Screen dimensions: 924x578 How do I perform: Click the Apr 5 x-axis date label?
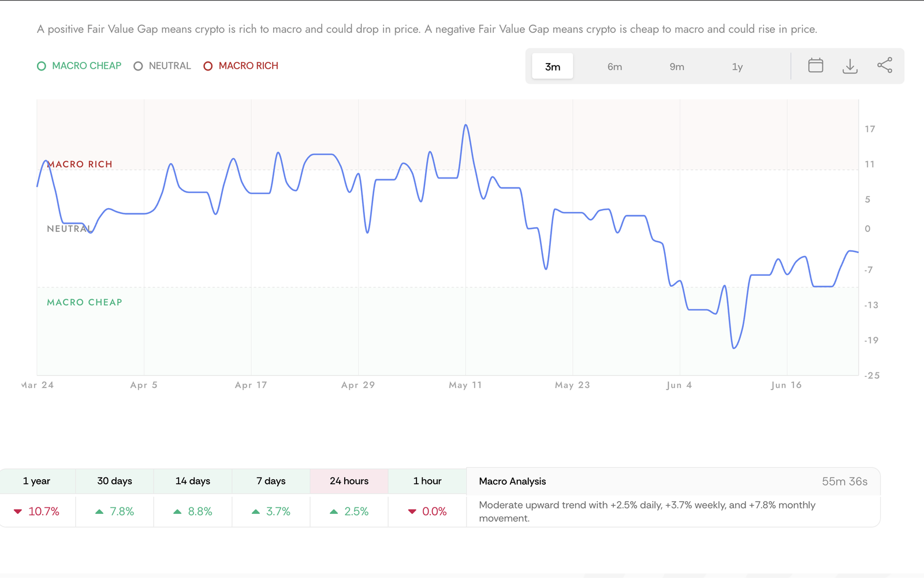coord(144,385)
